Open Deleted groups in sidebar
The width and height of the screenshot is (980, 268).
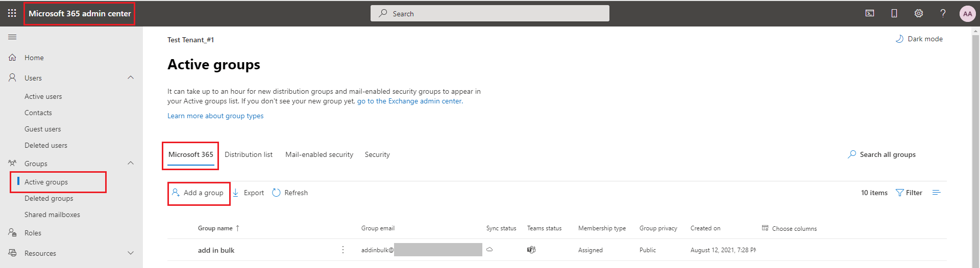[x=49, y=198]
